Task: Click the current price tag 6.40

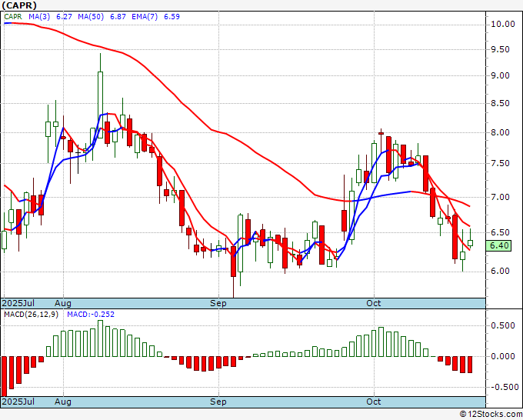Action: point(498,246)
